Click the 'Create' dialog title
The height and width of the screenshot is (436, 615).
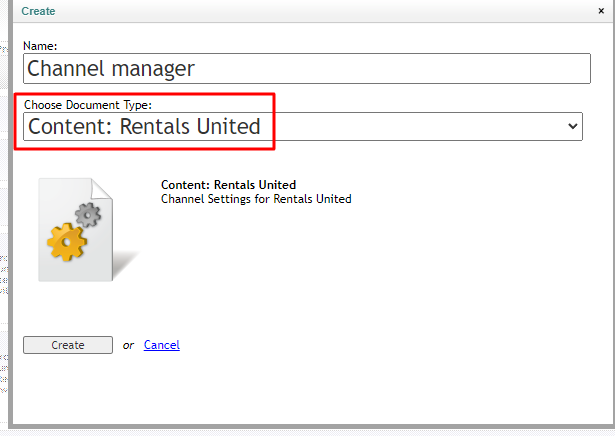38,11
